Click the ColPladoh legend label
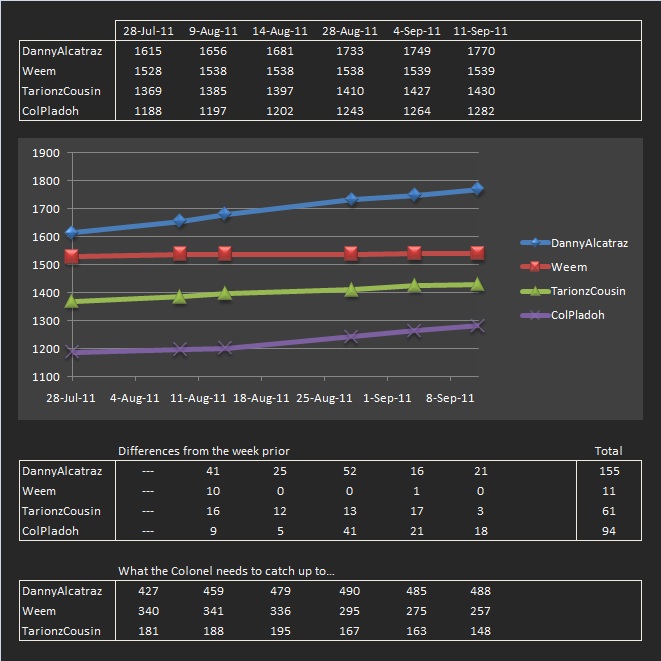The height and width of the screenshot is (661, 661). pos(578,315)
